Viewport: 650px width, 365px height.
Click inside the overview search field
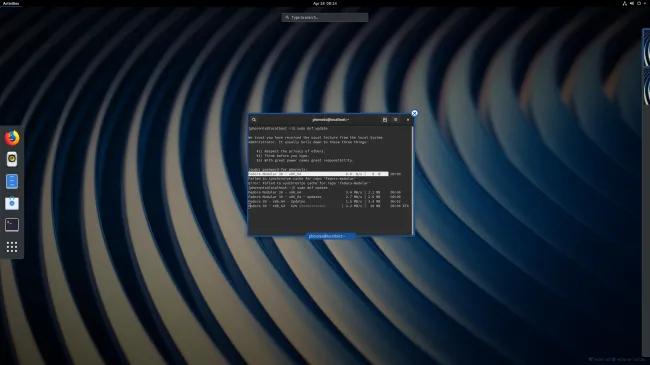coord(325,17)
